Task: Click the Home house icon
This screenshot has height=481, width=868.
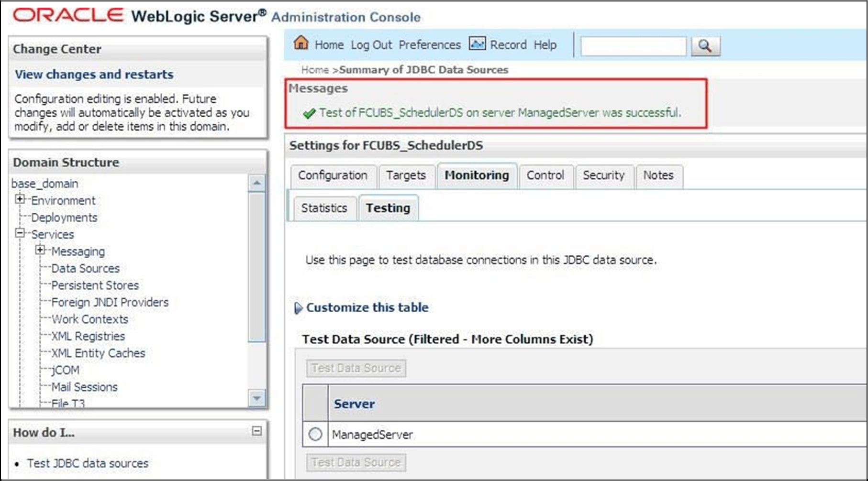Action: click(301, 43)
